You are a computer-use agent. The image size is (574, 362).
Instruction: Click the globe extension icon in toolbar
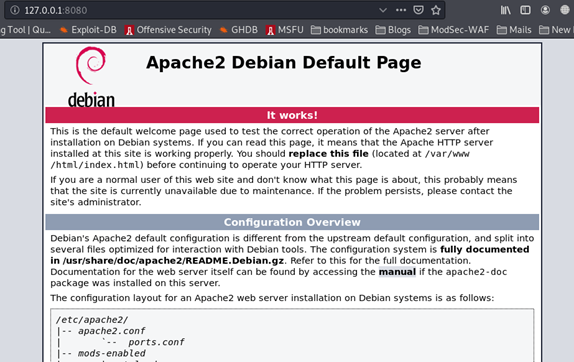[x=565, y=10]
